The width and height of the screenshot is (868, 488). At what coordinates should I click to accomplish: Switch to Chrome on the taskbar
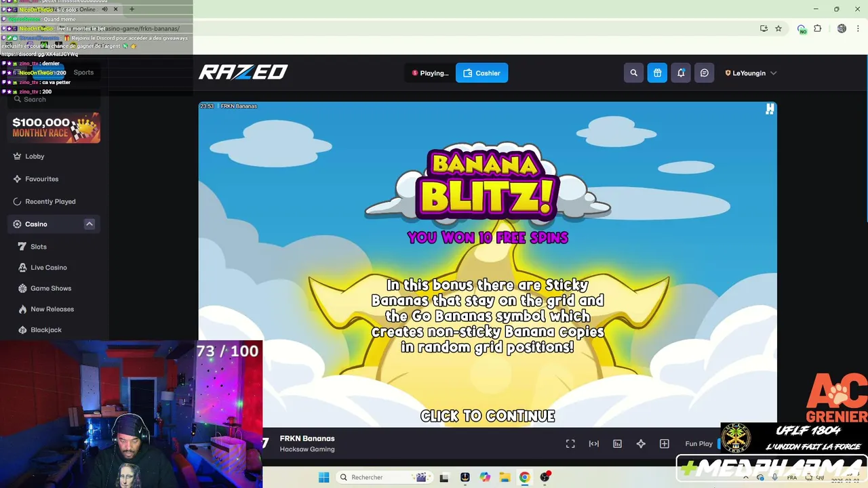pos(524,477)
